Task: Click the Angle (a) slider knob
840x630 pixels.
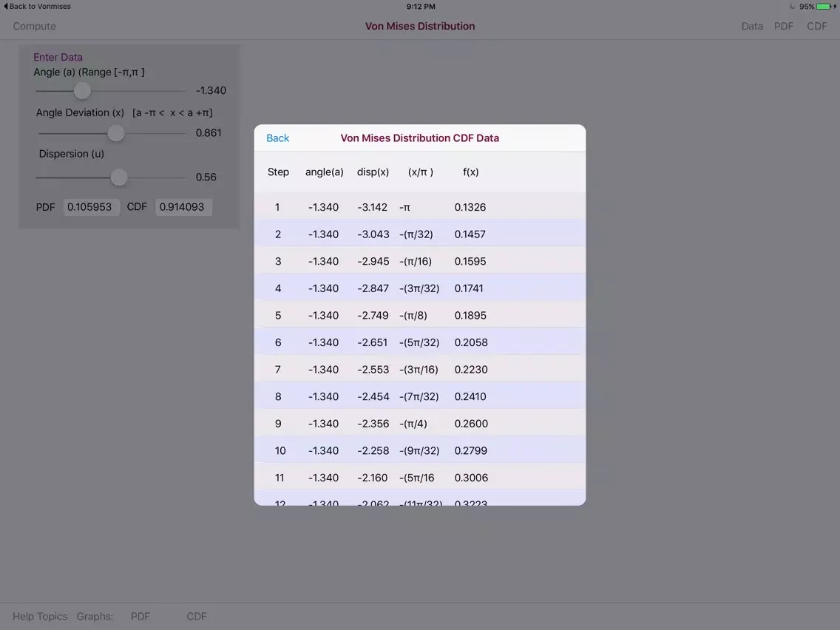Action: point(82,90)
